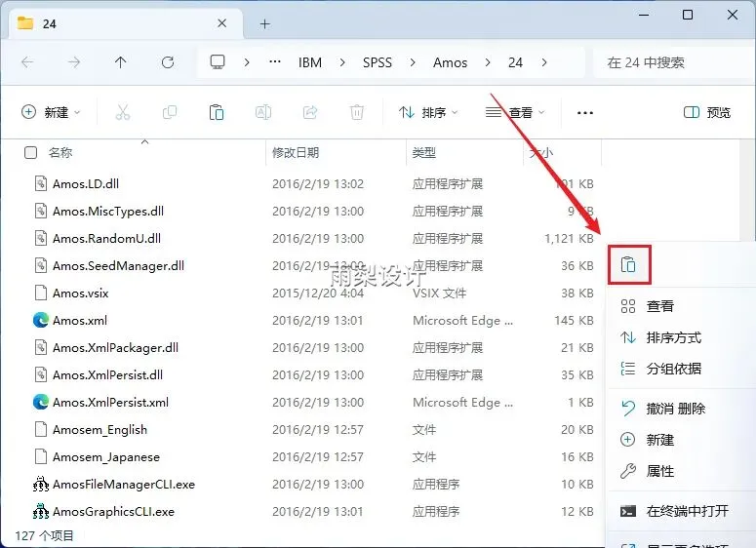Click the Cut scissors icon in the toolbar
Screen dimensions: 756x548
point(123,112)
